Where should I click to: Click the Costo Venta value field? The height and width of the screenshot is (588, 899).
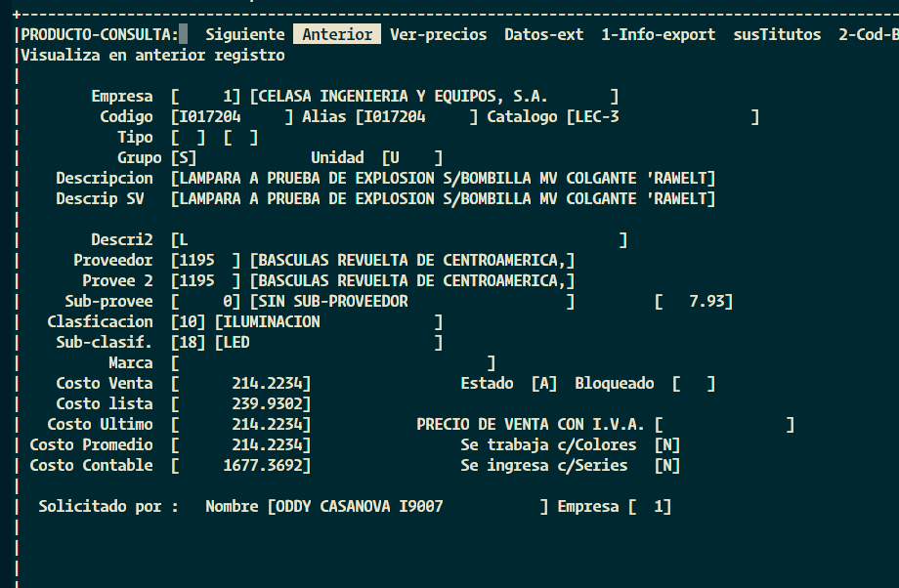[x=240, y=384]
